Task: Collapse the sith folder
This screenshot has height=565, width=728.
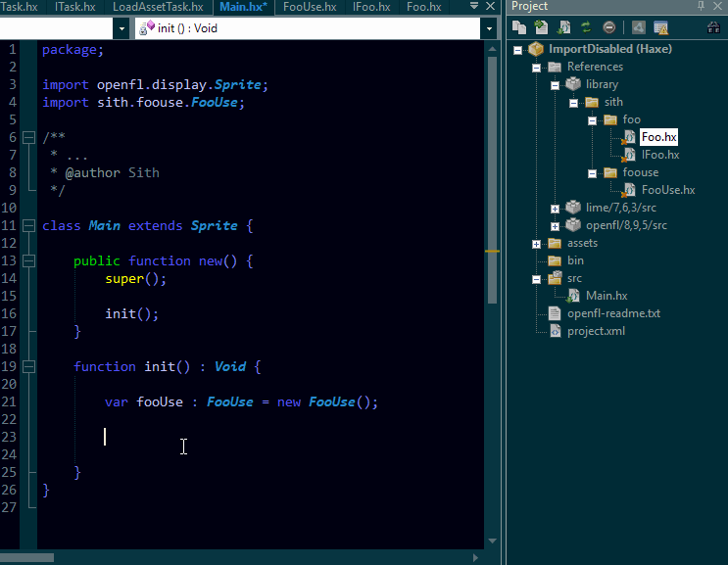Action: coord(573,103)
